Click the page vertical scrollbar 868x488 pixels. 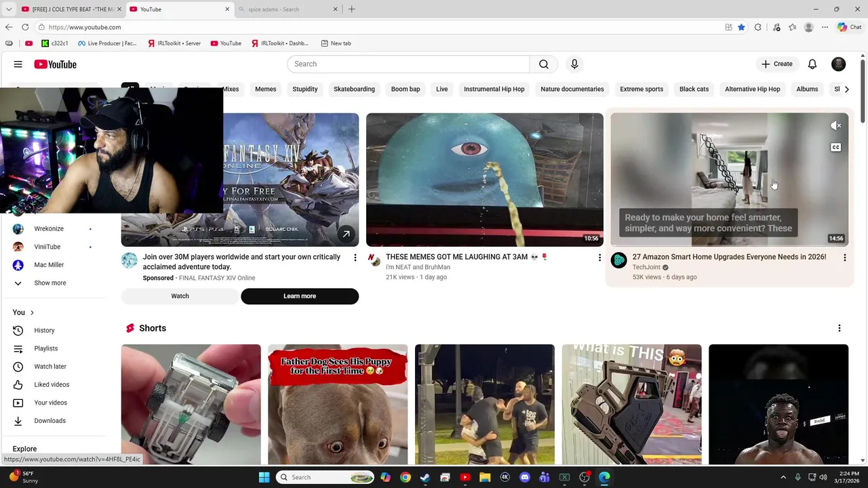(x=863, y=91)
